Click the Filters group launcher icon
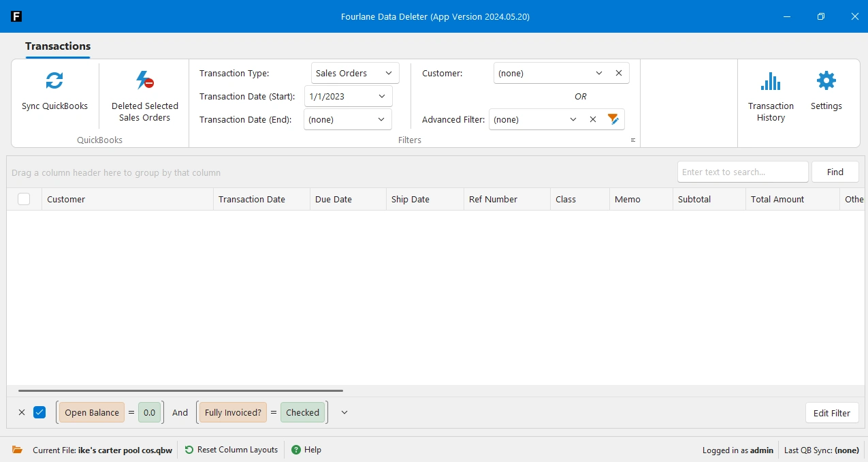 633,140
